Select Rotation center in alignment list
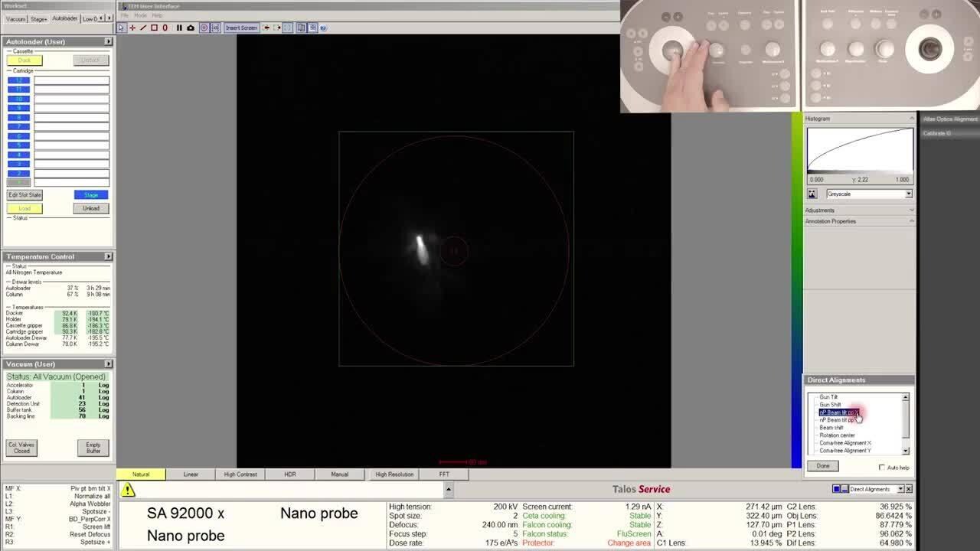The height and width of the screenshot is (551, 980). [837, 435]
